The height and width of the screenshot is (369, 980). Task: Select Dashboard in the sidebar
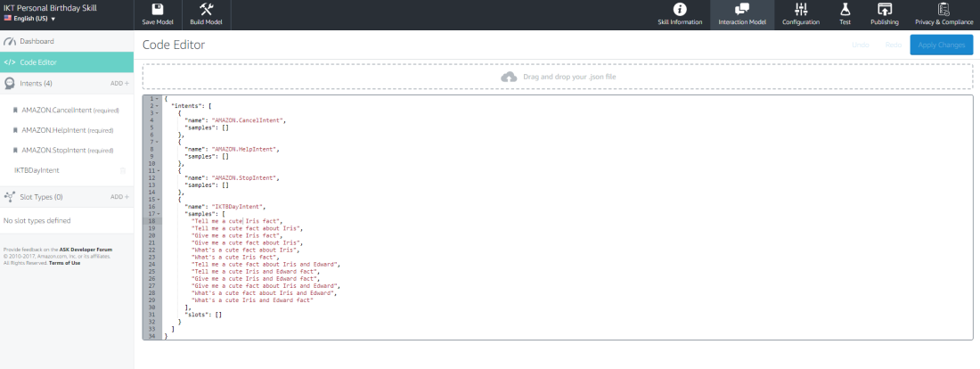(x=67, y=41)
